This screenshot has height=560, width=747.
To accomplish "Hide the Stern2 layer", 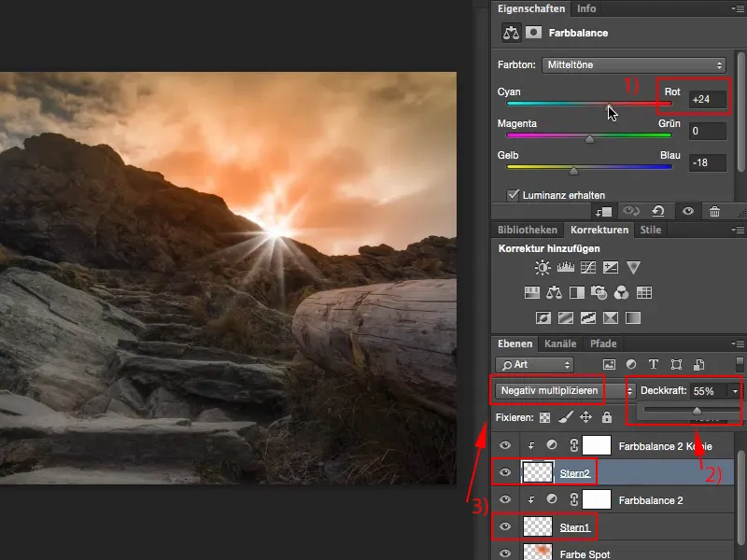I will click(505, 473).
